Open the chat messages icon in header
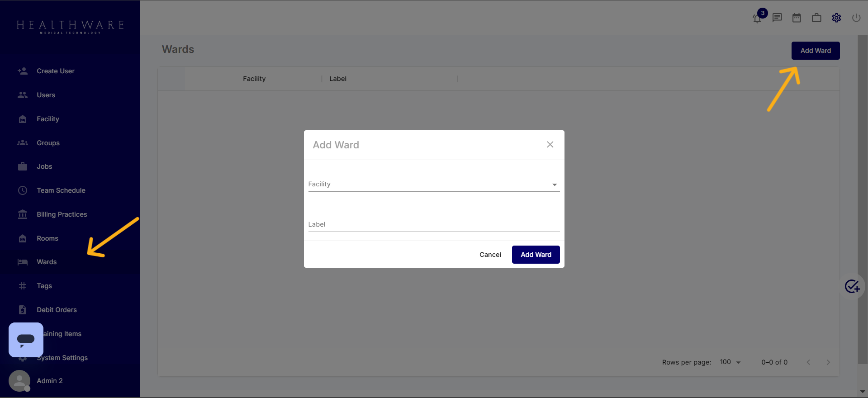 tap(777, 18)
